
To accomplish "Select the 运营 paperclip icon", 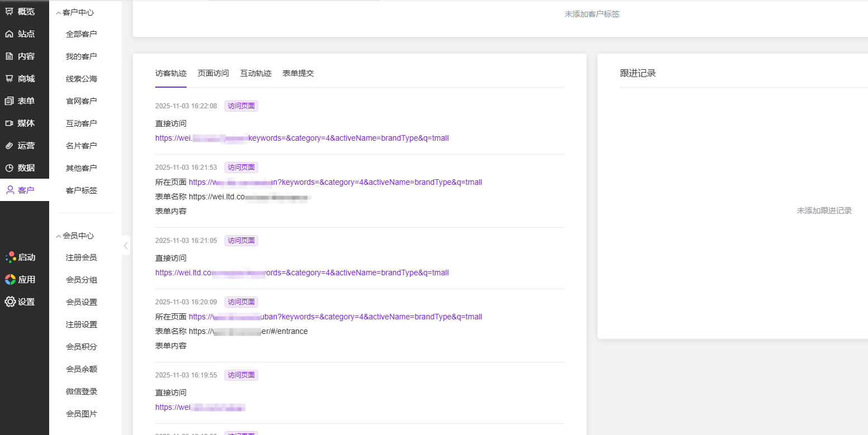I will (9, 146).
